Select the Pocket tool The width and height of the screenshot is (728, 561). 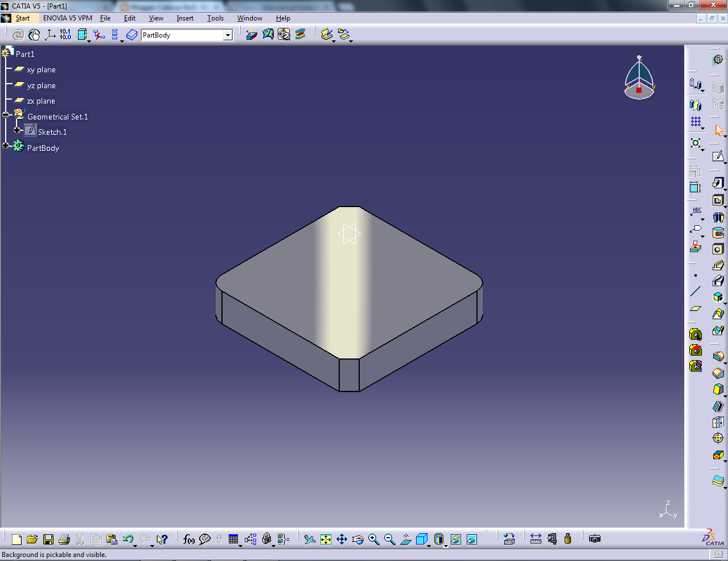pyautogui.click(x=718, y=200)
